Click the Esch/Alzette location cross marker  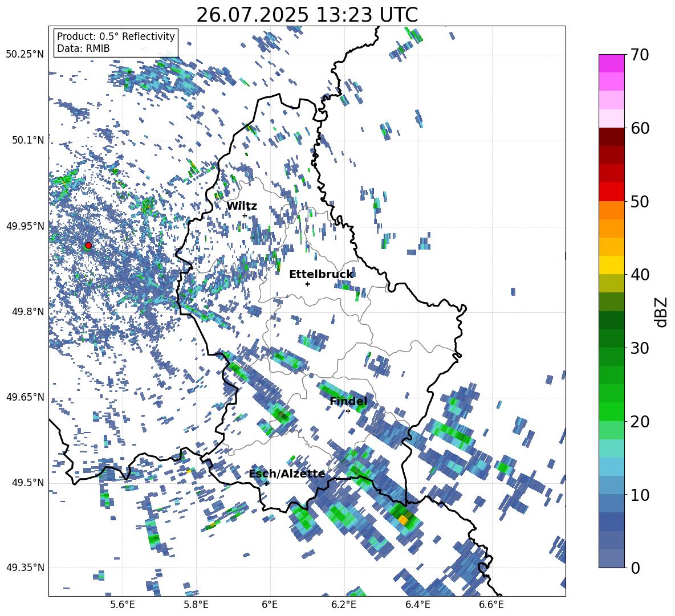coord(266,483)
